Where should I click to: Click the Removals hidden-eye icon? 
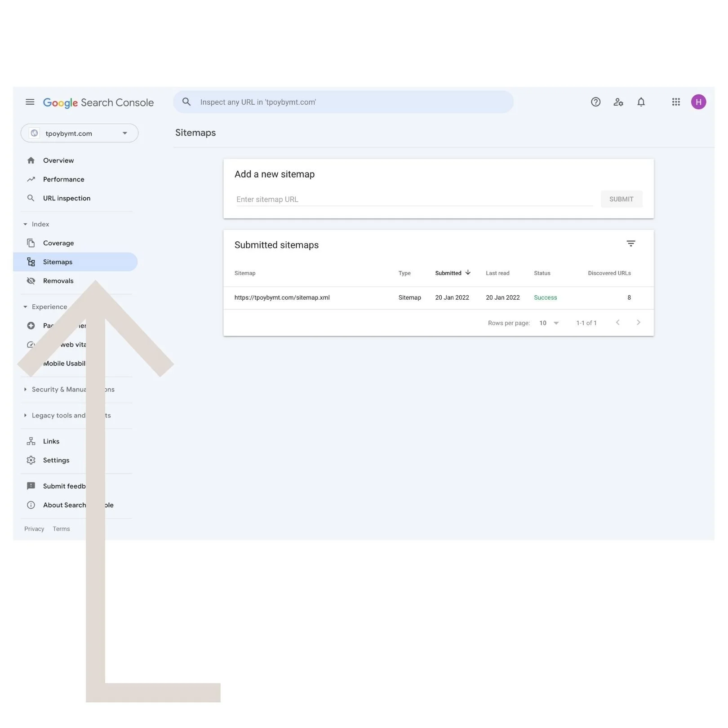[31, 281]
